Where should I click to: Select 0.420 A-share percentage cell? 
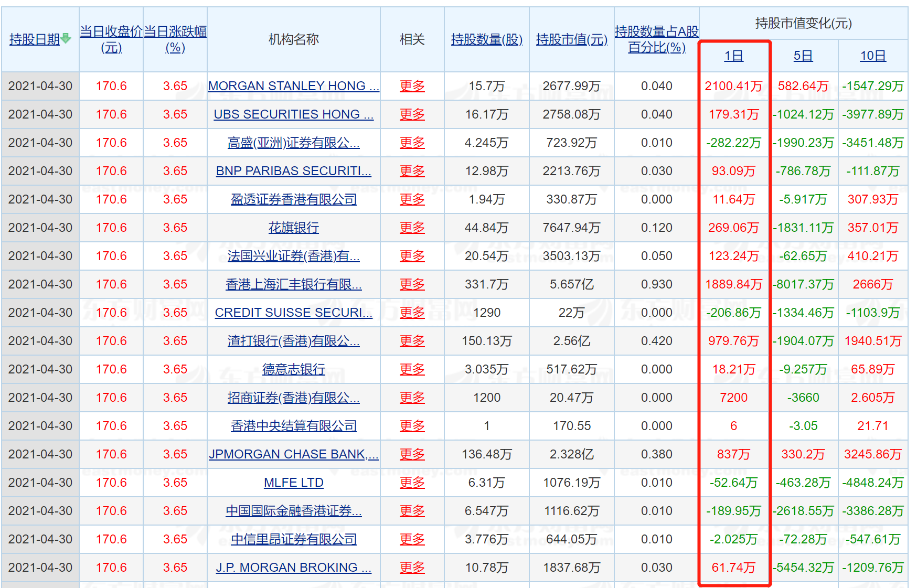[x=657, y=341]
